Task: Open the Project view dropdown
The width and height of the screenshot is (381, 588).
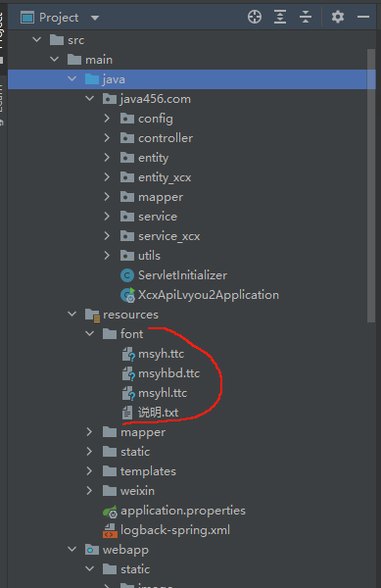Action: [x=95, y=18]
